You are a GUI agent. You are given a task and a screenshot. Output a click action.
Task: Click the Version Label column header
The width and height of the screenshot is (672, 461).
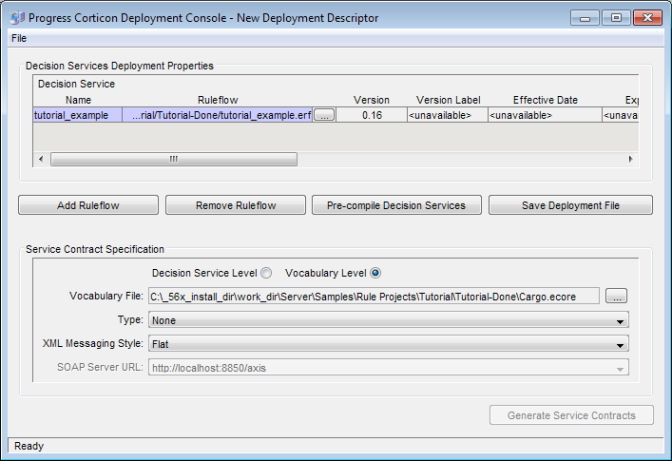(x=448, y=100)
